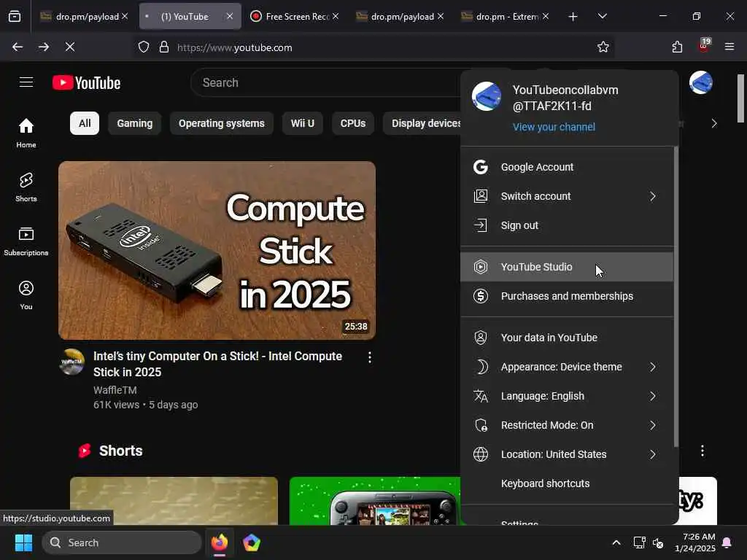Open the Compute Stick video thumbnail

tap(217, 251)
